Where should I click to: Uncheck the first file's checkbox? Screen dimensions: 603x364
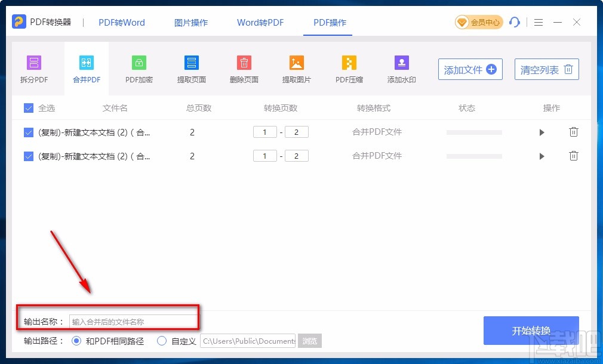coord(27,132)
